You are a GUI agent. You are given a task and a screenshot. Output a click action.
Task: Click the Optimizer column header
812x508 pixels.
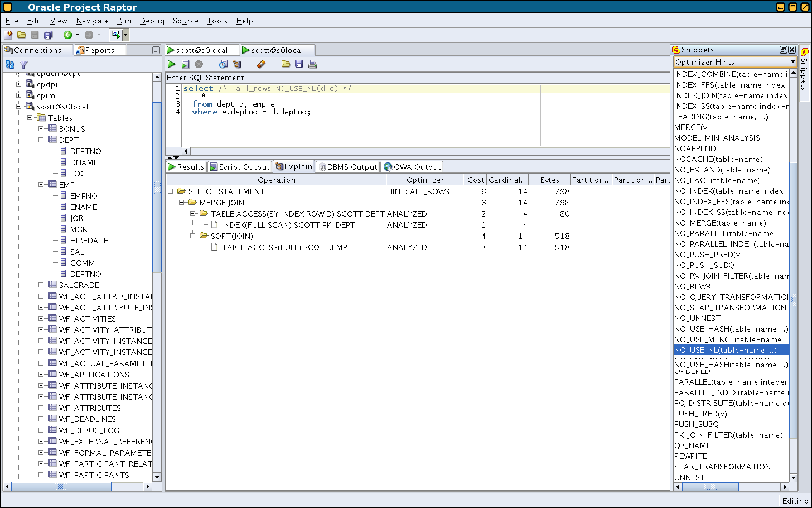pos(425,180)
